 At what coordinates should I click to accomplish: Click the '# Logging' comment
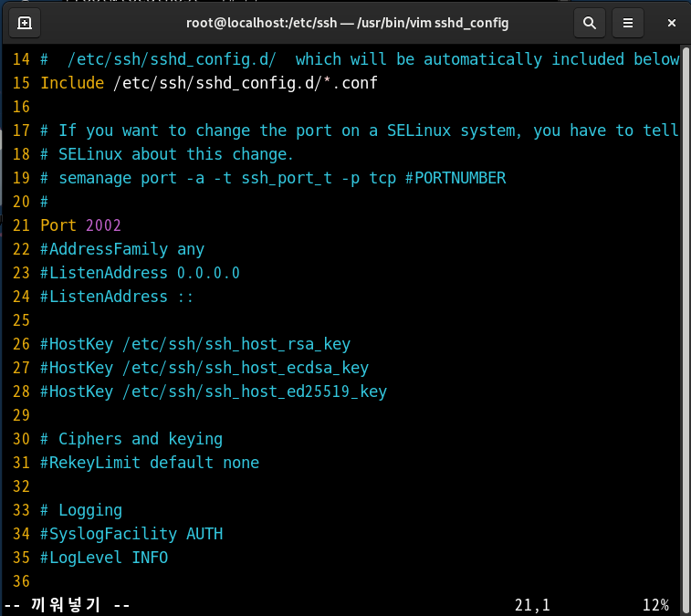[81, 510]
